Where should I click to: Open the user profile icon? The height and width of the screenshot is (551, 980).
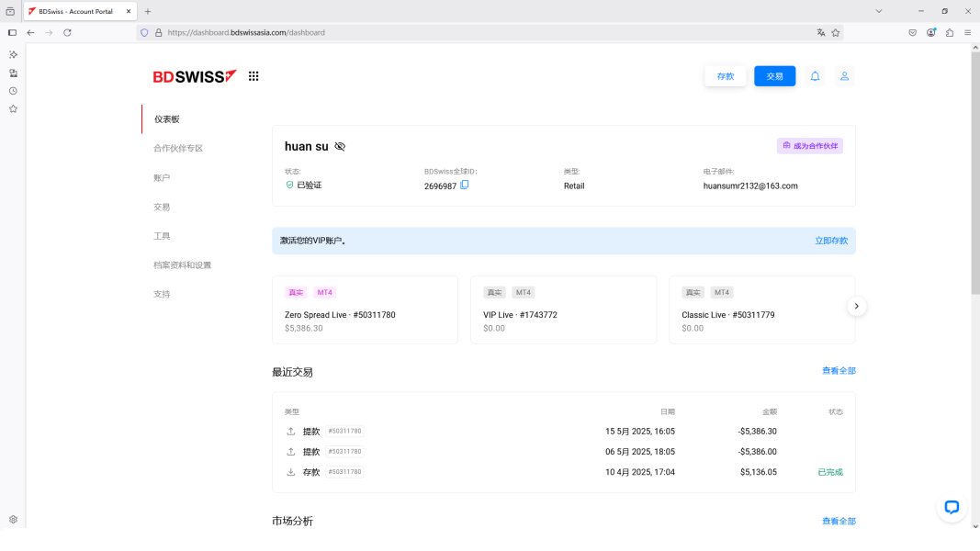[844, 76]
